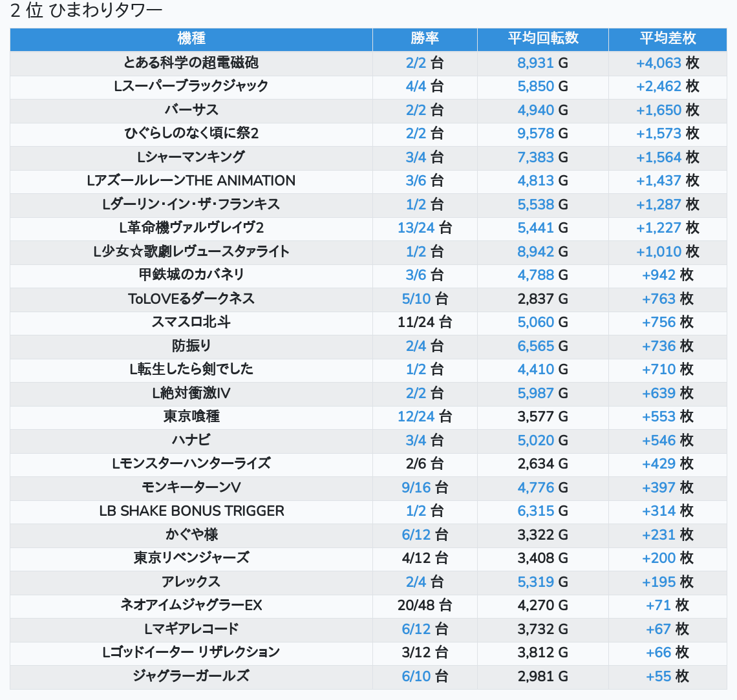Click the +4,063 average difference link

coord(659,63)
